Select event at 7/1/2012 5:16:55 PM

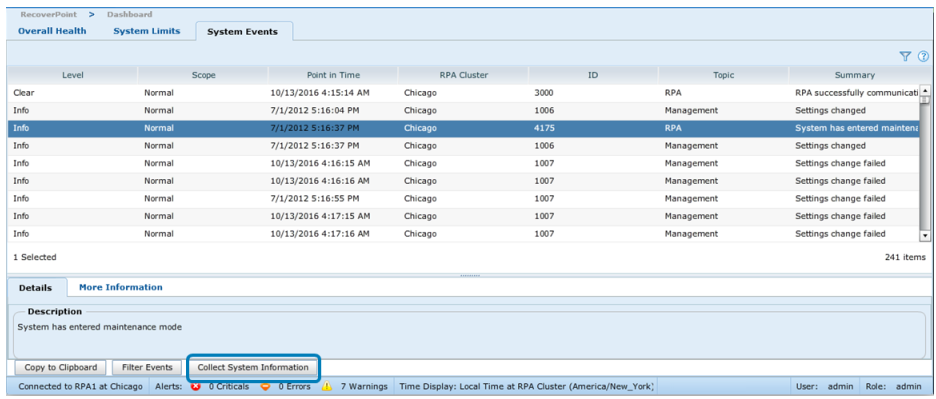pyautogui.click(x=463, y=199)
